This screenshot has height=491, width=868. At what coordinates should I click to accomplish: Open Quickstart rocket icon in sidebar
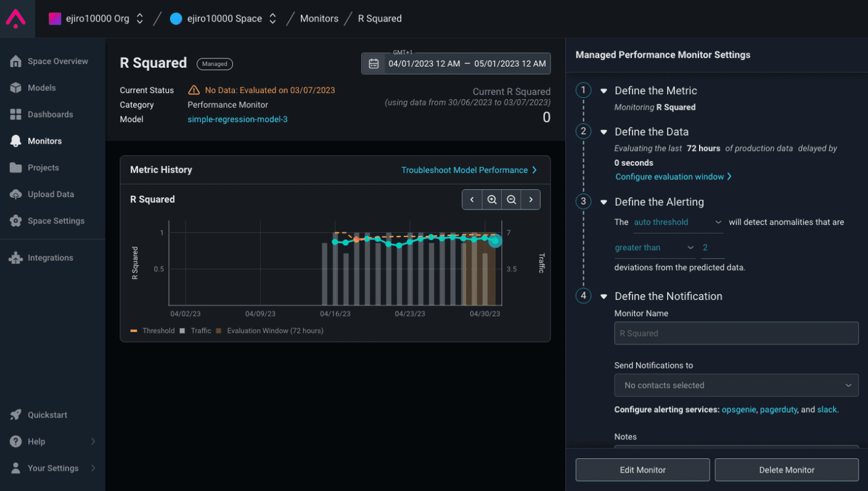pos(16,415)
